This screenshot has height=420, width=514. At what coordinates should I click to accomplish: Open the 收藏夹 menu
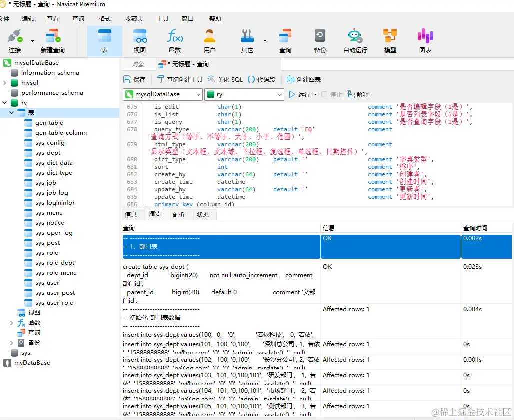[x=134, y=18]
